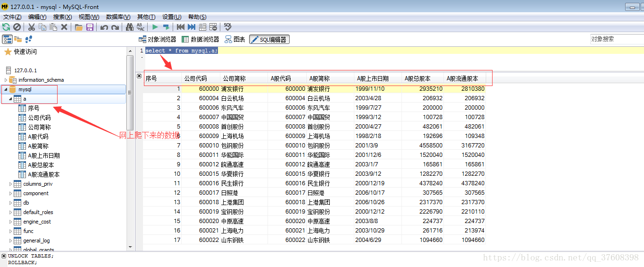Expand the default_roles table node

tap(10, 212)
